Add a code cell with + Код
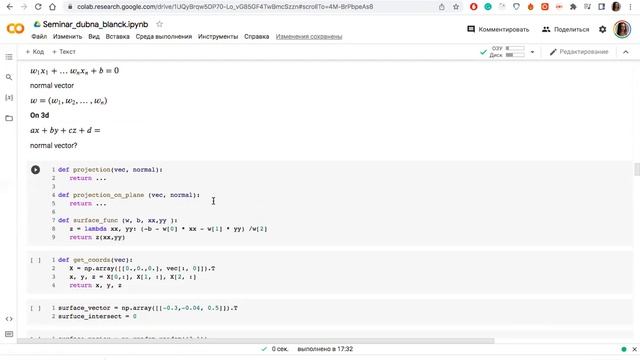The image size is (640, 360). pyautogui.click(x=35, y=52)
